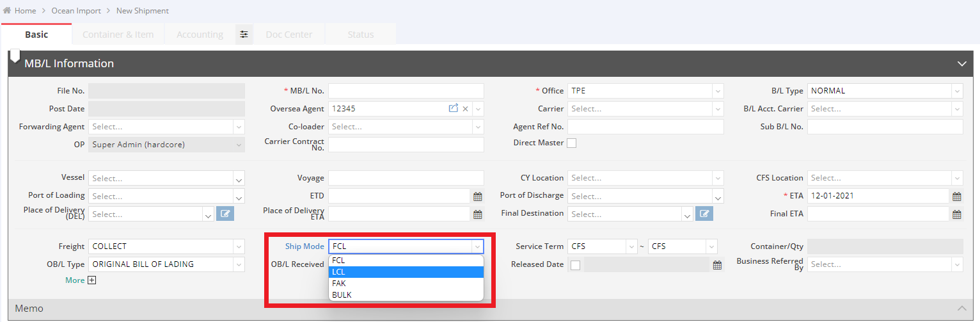Open the Final ETA calendar picker
The image size is (980, 322).
(x=956, y=214)
